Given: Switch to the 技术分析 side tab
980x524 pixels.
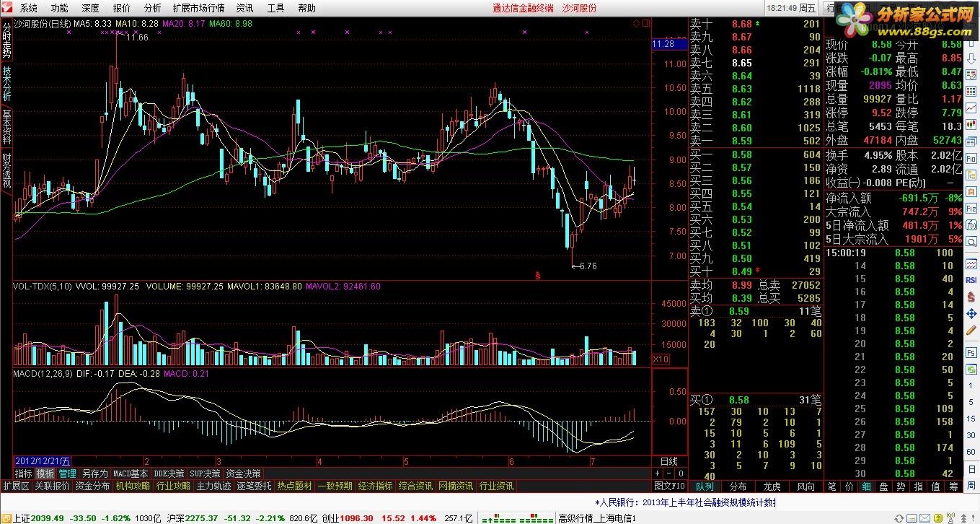Looking at the screenshot, I should pos(6,84).
